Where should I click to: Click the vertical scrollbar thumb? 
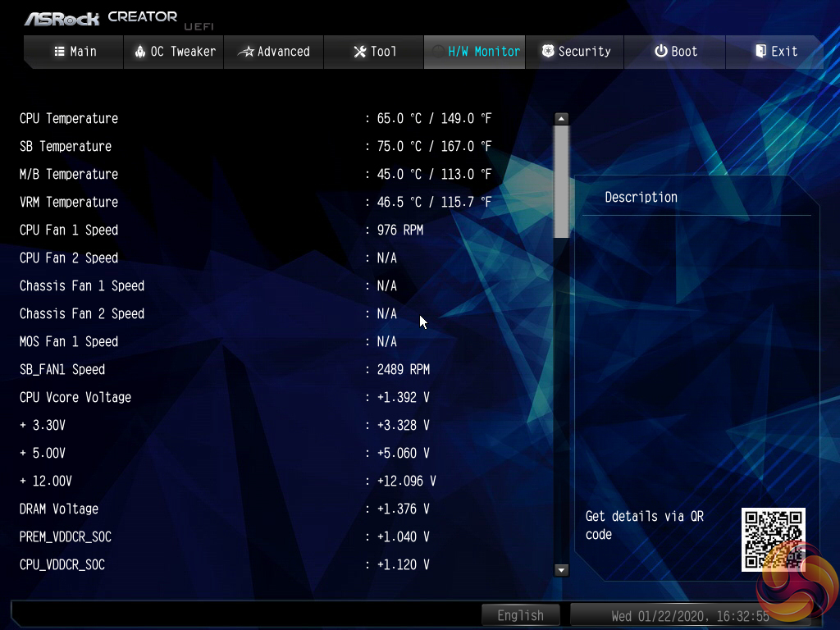tap(561, 181)
